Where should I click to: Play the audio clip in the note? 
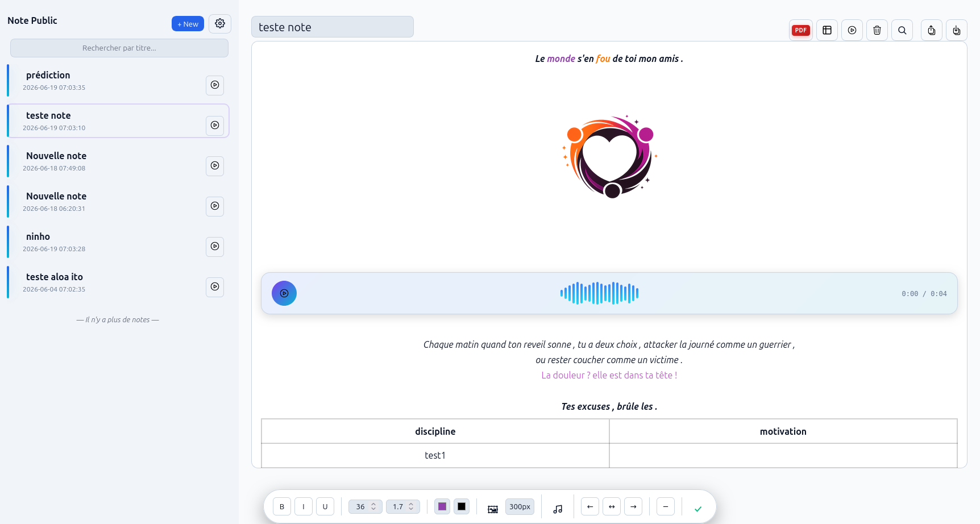284,293
